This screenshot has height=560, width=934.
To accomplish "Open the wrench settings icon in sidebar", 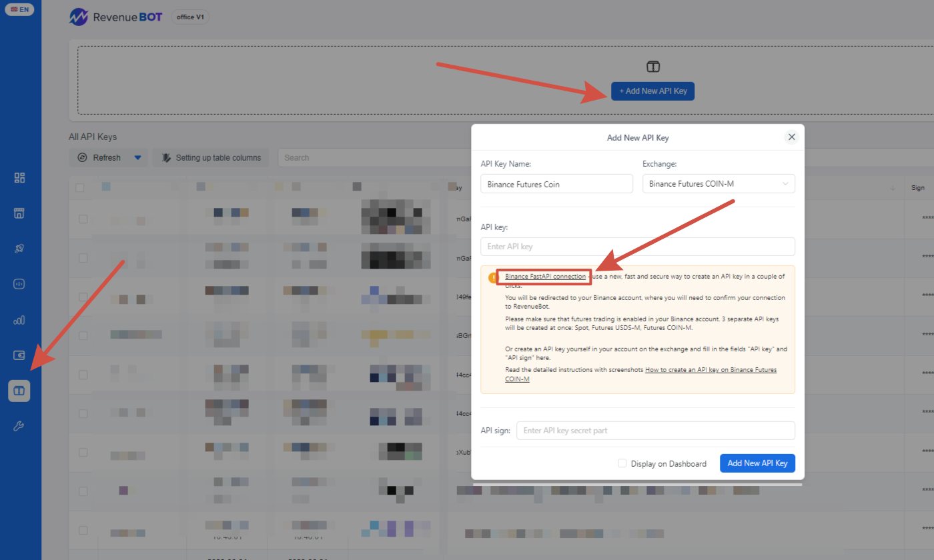I will click(19, 426).
